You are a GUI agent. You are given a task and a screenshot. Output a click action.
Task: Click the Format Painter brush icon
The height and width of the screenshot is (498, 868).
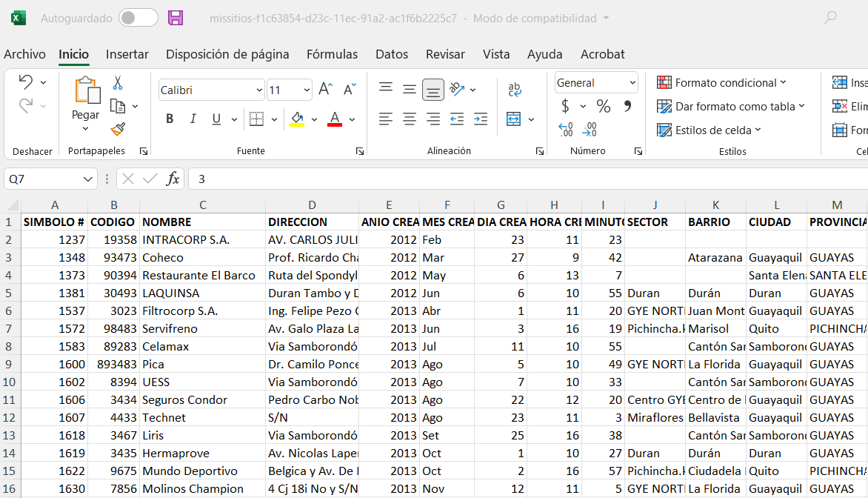tap(117, 129)
